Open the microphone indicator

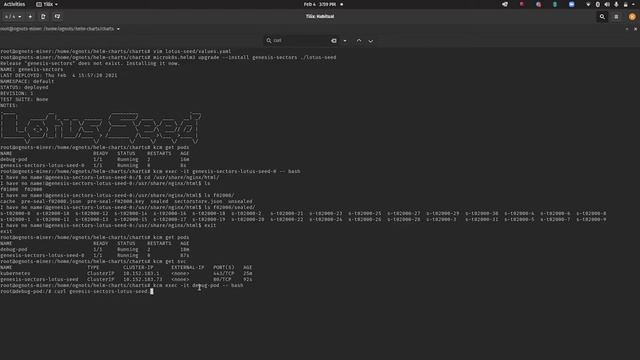(x=616, y=4)
